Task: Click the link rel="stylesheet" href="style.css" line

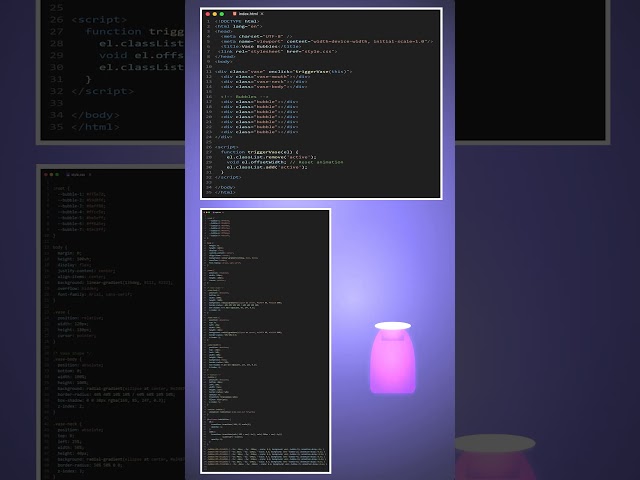Action: tap(278, 51)
